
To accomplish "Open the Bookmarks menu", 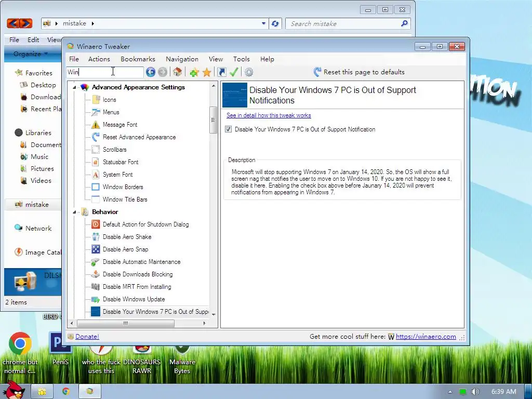I will [138, 59].
